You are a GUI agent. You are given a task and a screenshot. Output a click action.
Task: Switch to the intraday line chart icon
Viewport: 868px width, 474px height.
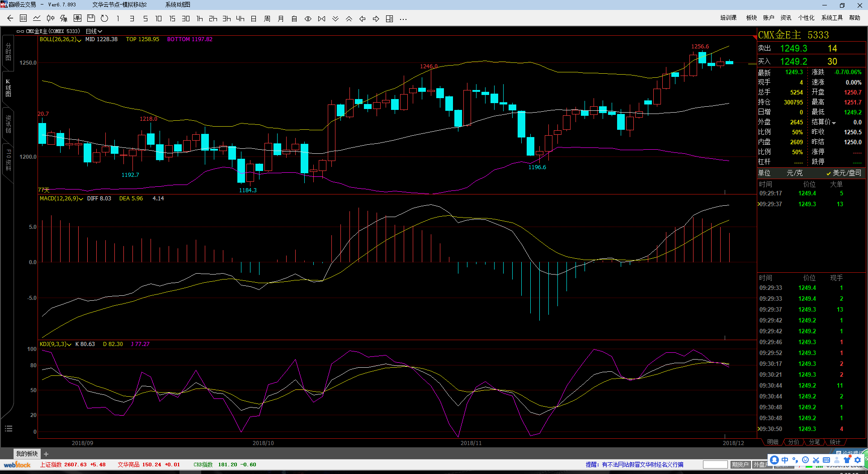[x=37, y=19]
